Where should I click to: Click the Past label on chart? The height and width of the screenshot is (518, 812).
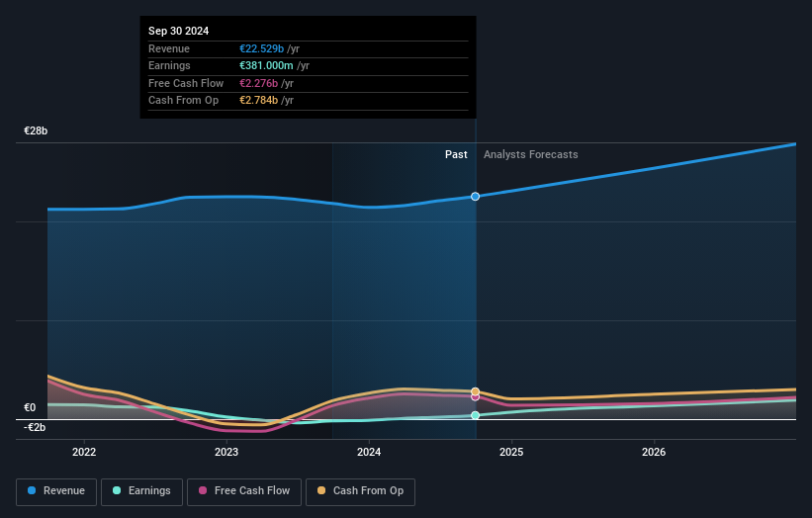pos(456,154)
